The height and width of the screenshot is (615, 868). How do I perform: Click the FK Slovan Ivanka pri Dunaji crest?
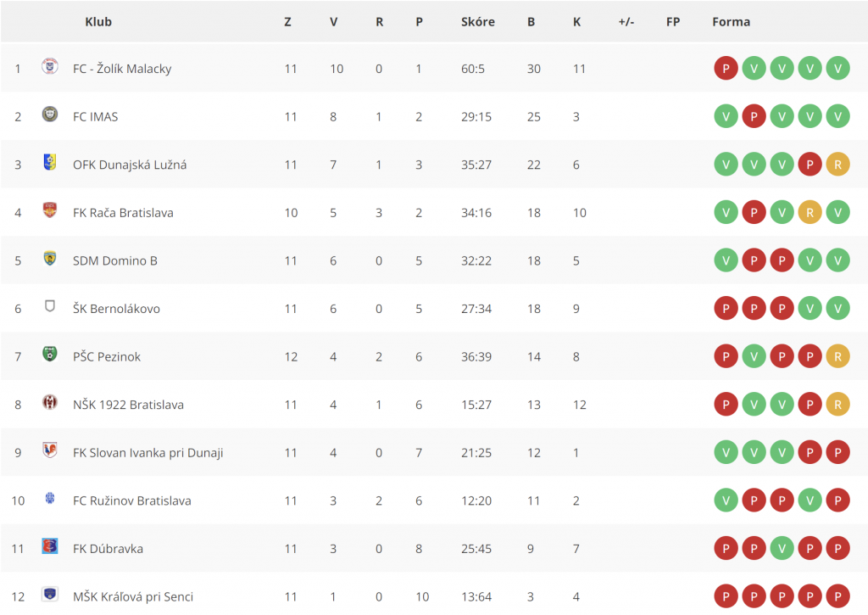pyautogui.click(x=50, y=450)
